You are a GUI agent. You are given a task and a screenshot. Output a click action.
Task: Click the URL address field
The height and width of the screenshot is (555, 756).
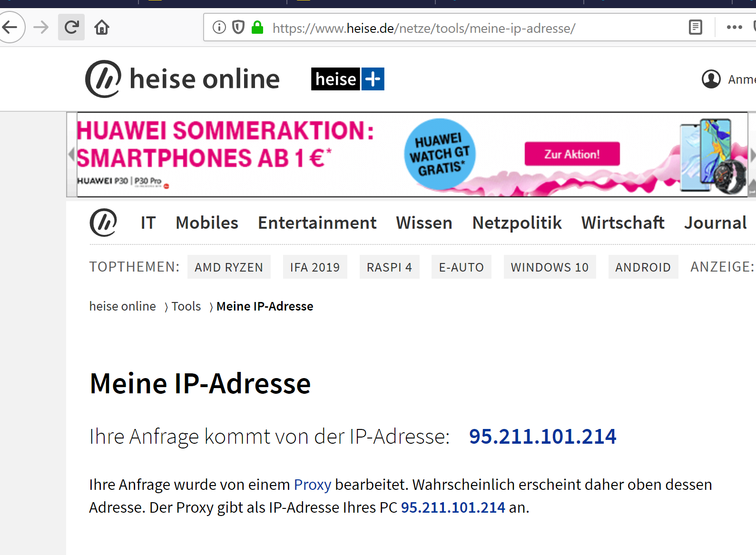423,28
